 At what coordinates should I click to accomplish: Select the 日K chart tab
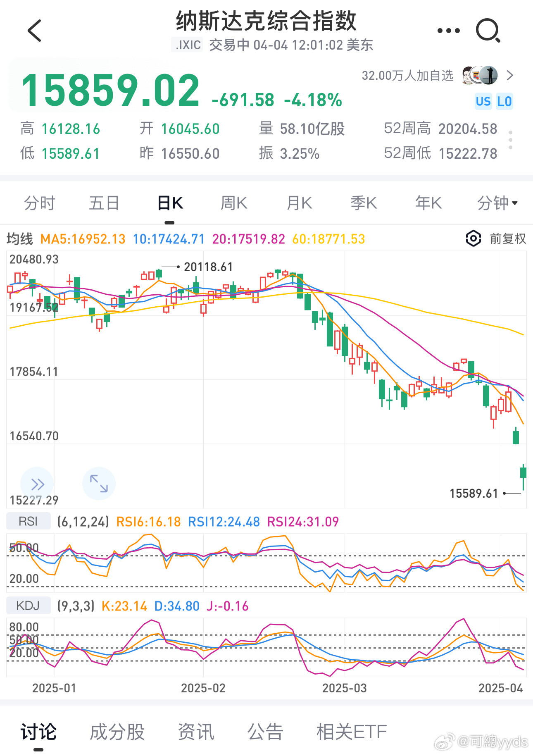click(170, 203)
